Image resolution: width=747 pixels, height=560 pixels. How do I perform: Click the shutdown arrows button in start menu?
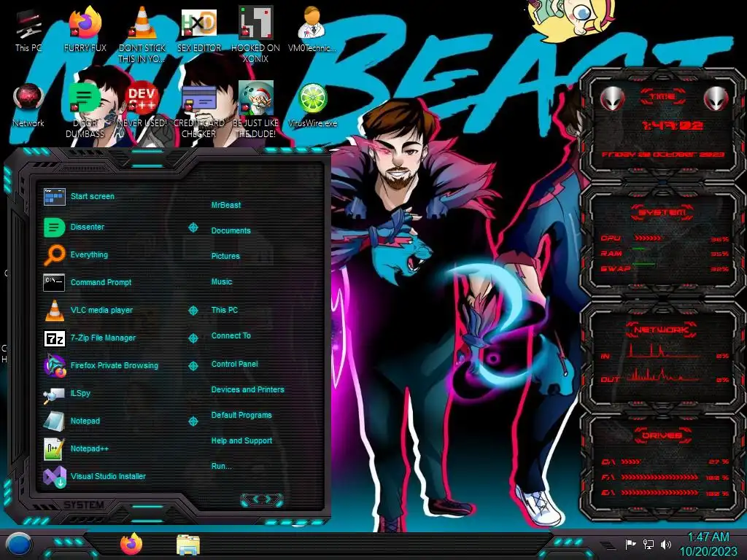pos(262,499)
